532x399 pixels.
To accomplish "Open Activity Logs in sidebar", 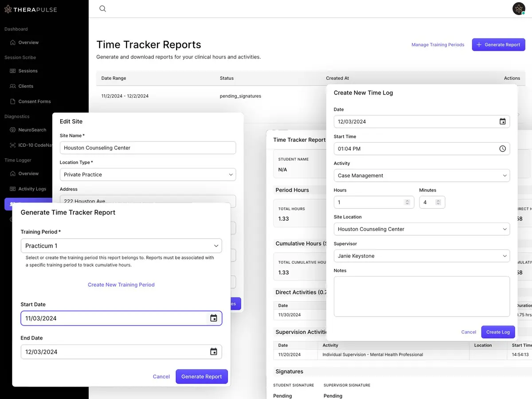I will click(x=32, y=189).
